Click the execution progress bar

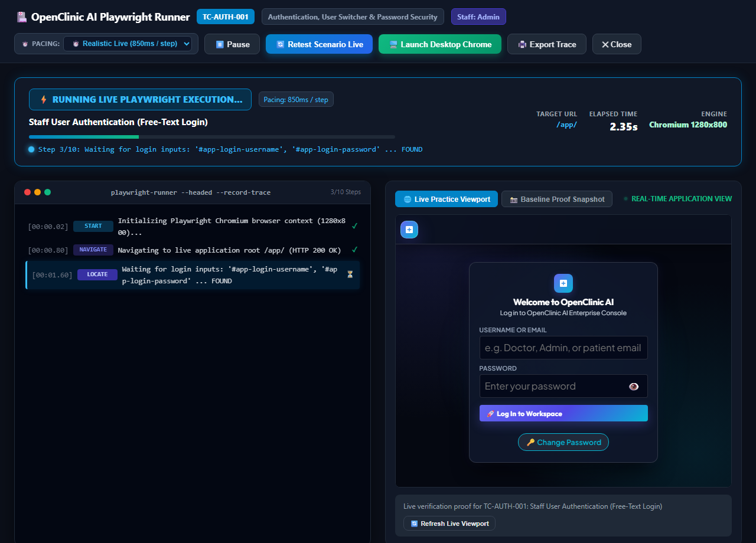click(x=212, y=137)
